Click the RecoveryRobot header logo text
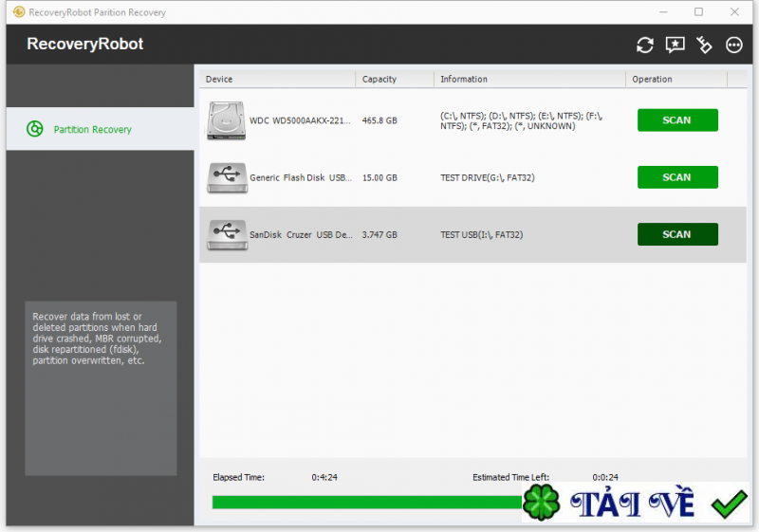Screen dimensions: 759x532 (85, 44)
